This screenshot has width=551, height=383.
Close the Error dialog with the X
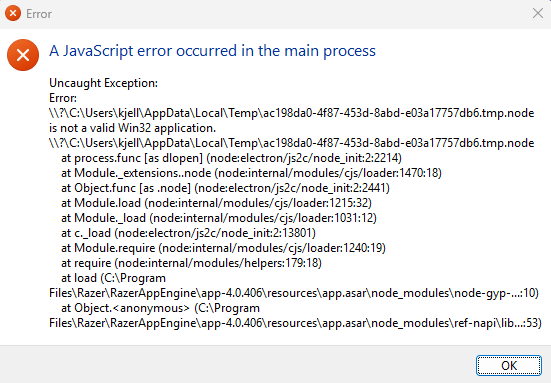pos(538,13)
